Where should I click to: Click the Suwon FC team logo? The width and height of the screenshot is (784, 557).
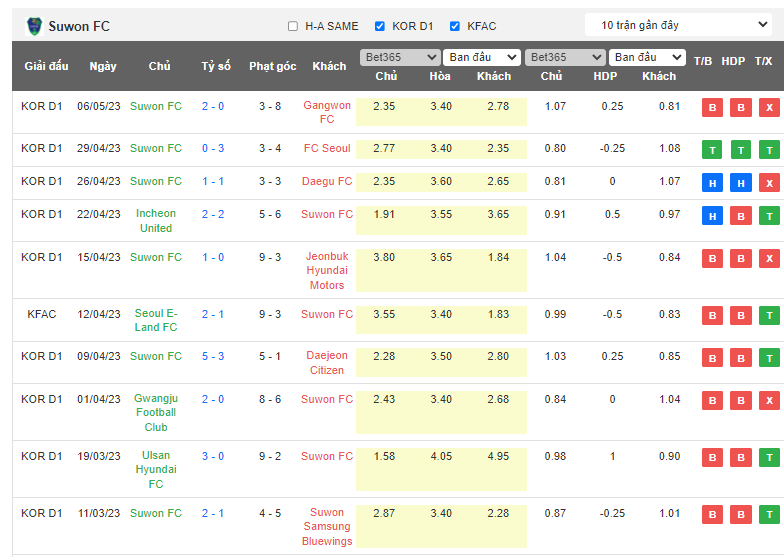pyautogui.click(x=35, y=25)
